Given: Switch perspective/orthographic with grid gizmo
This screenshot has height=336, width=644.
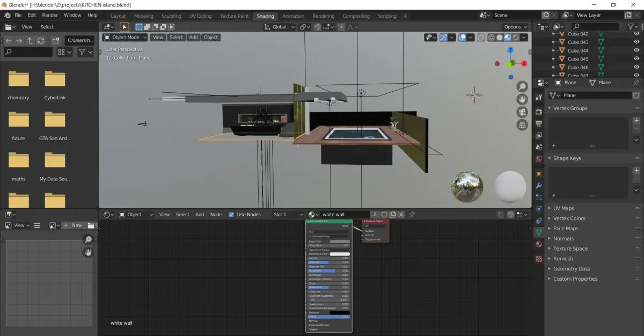Looking at the screenshot, I should (522, 125).
